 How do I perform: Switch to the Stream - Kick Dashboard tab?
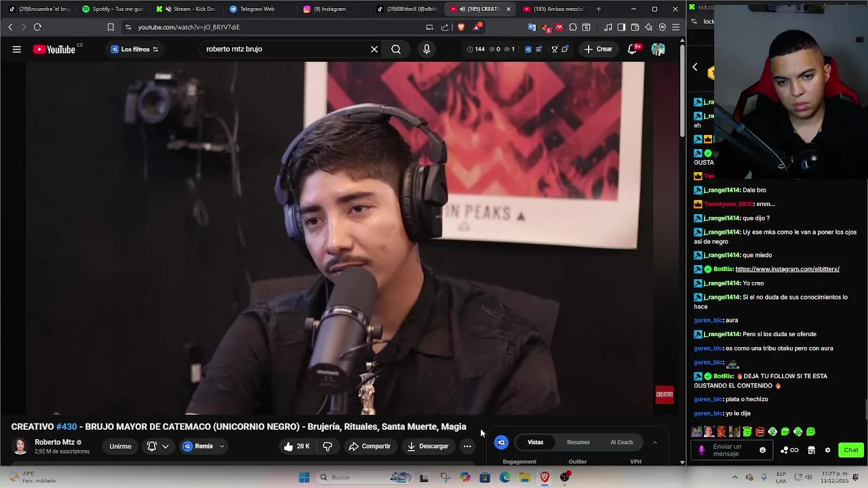tap(186, 9)
